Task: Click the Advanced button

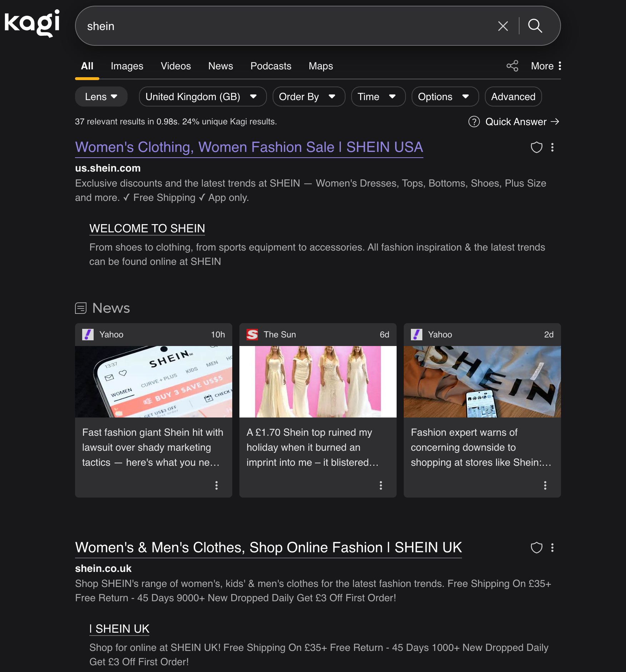Action: (513, 97)
